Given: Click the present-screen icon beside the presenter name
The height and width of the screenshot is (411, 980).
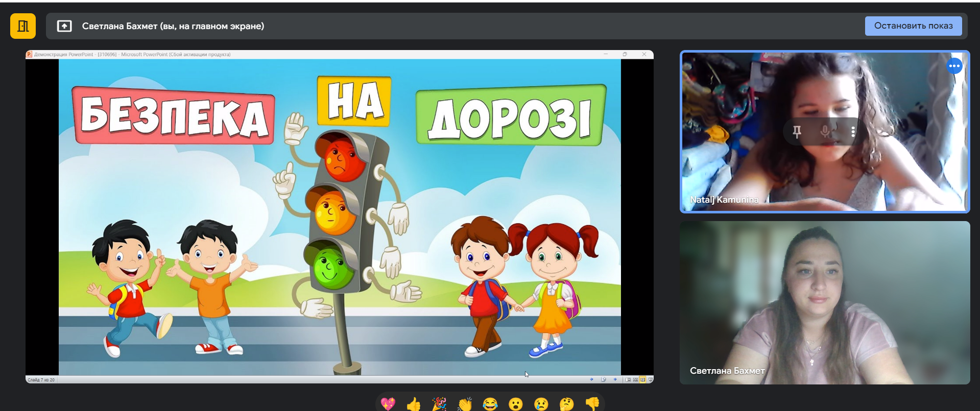Looking at the screenshot, I should coord(64,26).
